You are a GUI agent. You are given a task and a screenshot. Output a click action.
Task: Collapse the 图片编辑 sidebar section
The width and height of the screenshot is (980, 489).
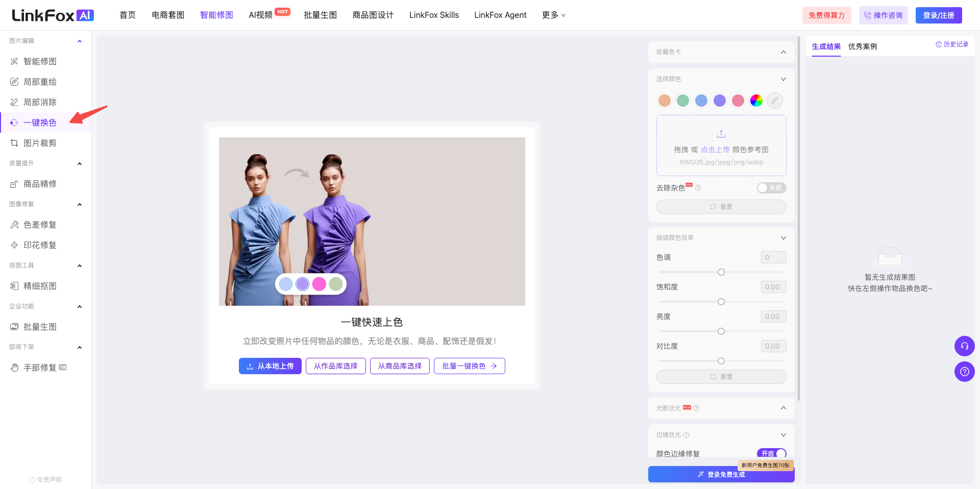coord(80,41)
